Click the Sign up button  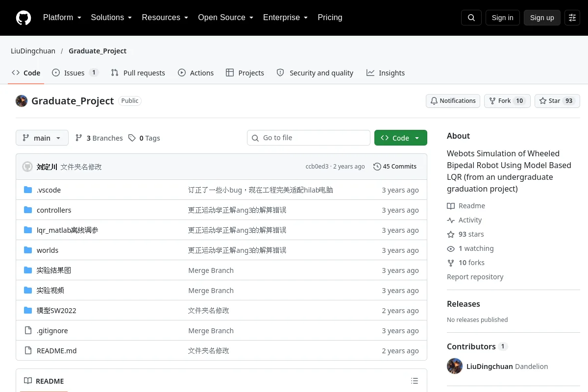pyautogui.click(x=542, y=18)
